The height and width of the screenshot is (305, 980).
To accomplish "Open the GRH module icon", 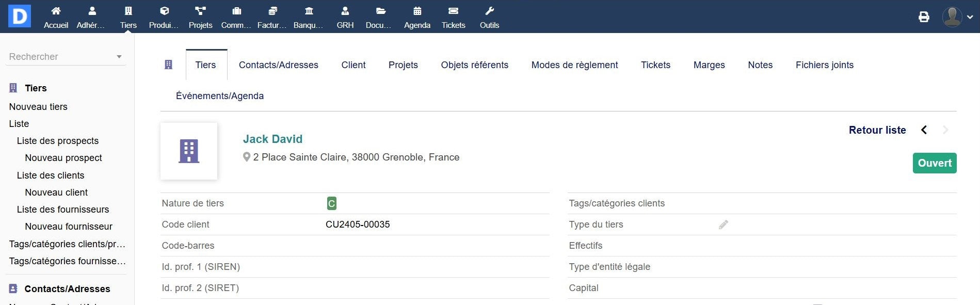I will pos(345,11).
